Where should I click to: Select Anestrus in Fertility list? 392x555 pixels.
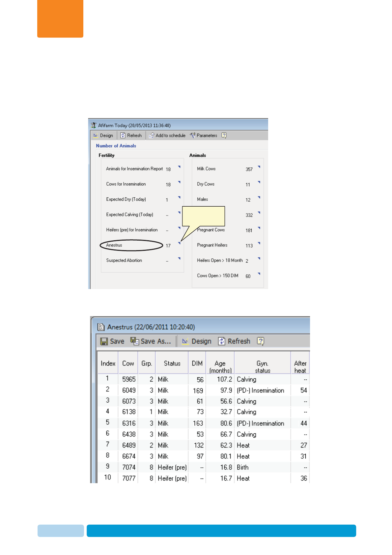point(114,245)
